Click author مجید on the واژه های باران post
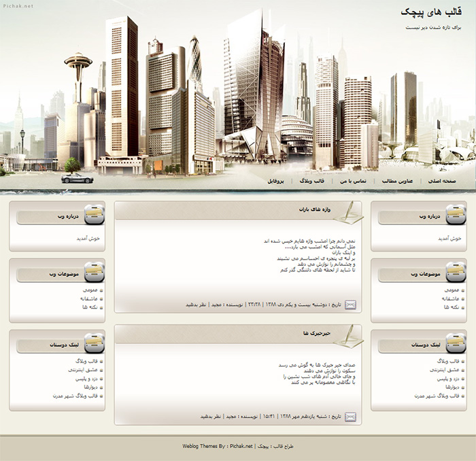476x461 pixels. 216,305
